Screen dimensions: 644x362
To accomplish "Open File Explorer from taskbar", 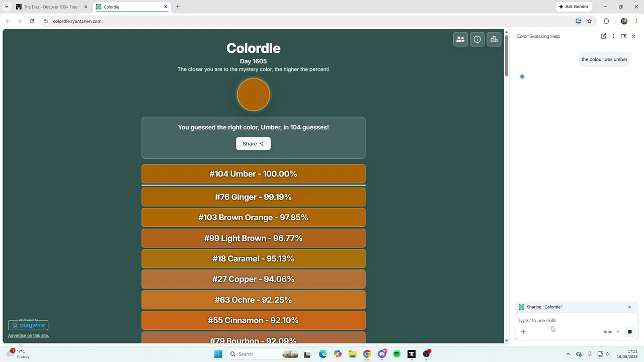I will pyautogui.click(x=352, y=354).
